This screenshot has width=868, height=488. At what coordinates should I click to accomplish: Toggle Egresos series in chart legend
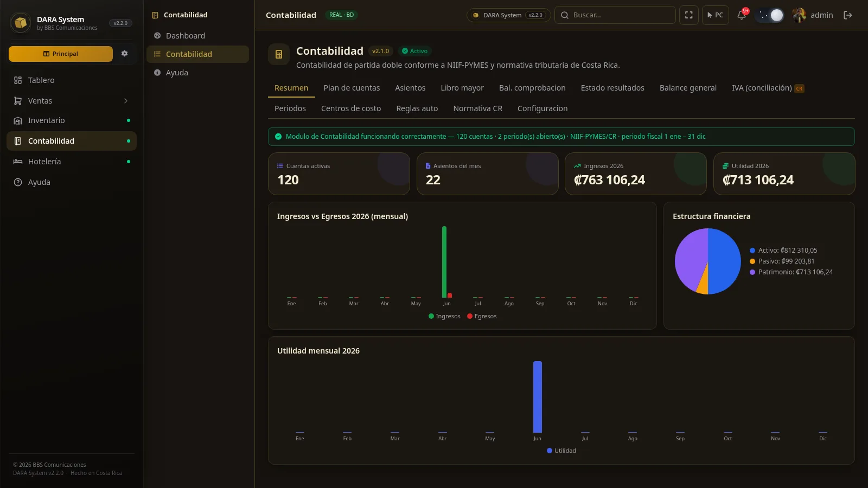click(482, 316)
